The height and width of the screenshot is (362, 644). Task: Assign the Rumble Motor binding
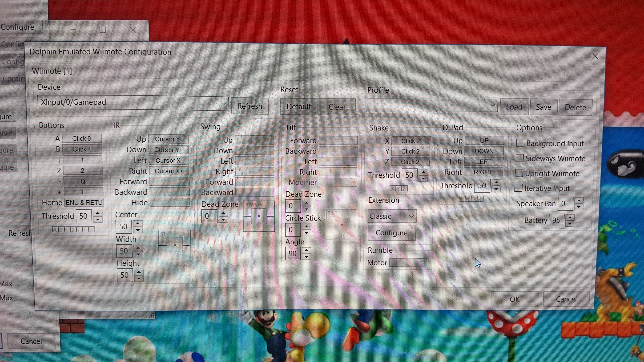click(x=408, y=263)
